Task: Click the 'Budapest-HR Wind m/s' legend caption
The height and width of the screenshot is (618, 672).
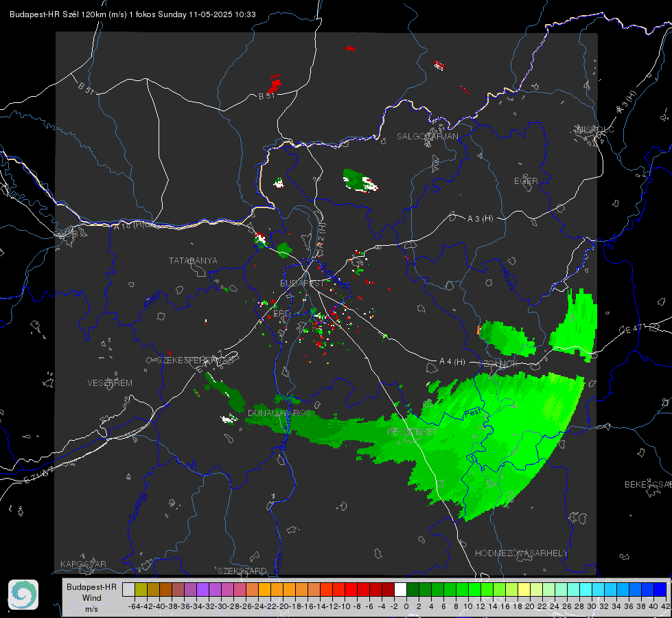Action: click(91, 598)
